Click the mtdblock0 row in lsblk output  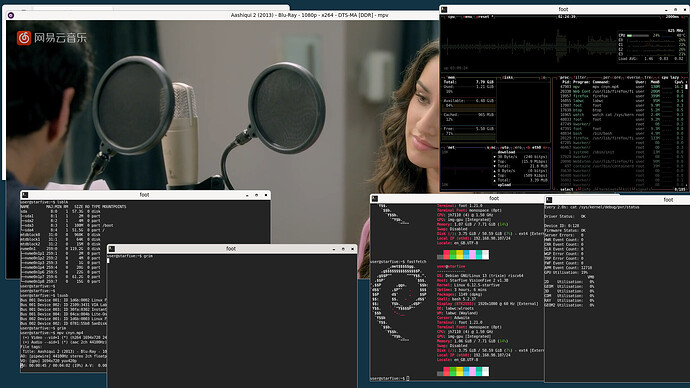coord(61,234)
